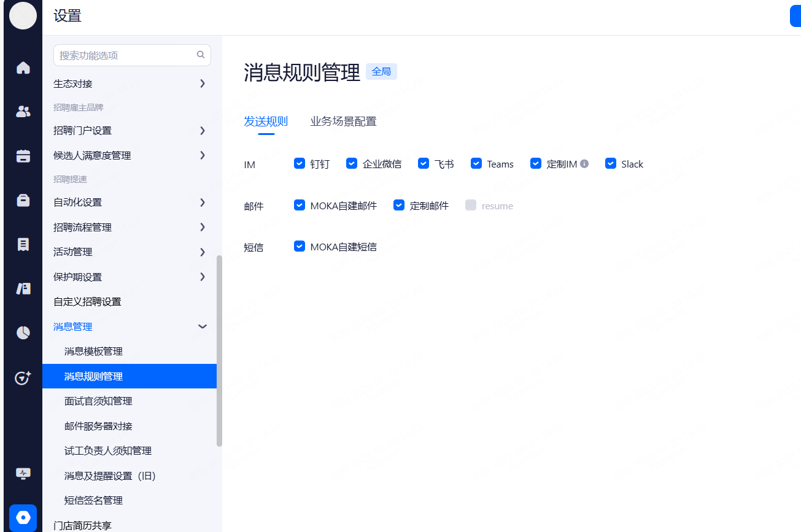Viewport: 801px width, 532px height.
Task: Click the home icon in left sidebar
Action: tap(23, 67)
